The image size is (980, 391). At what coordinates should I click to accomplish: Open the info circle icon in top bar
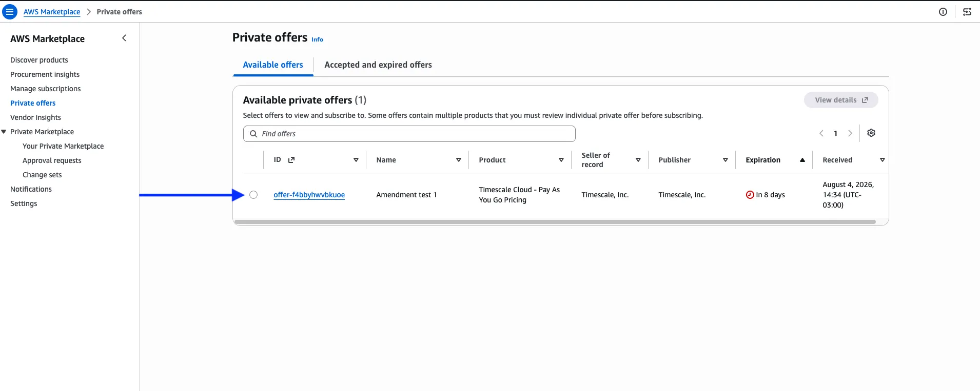pyautogui.click(x=943, y=12)
